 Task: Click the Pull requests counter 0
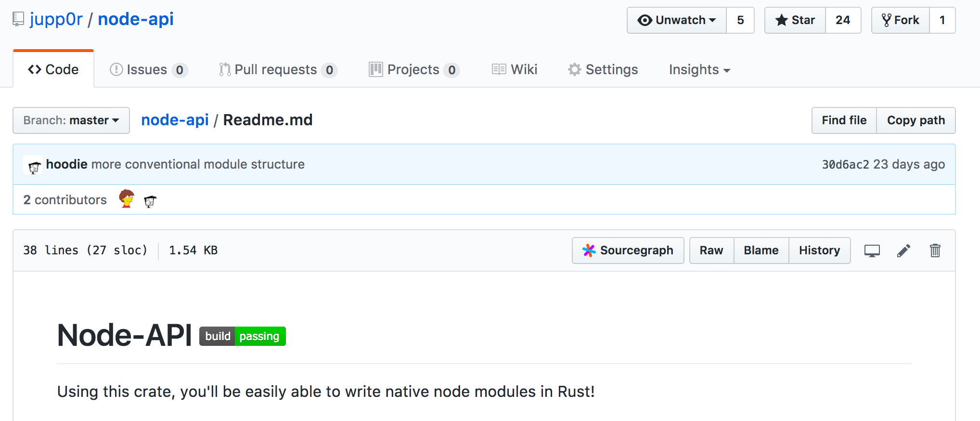coord(329,70)
